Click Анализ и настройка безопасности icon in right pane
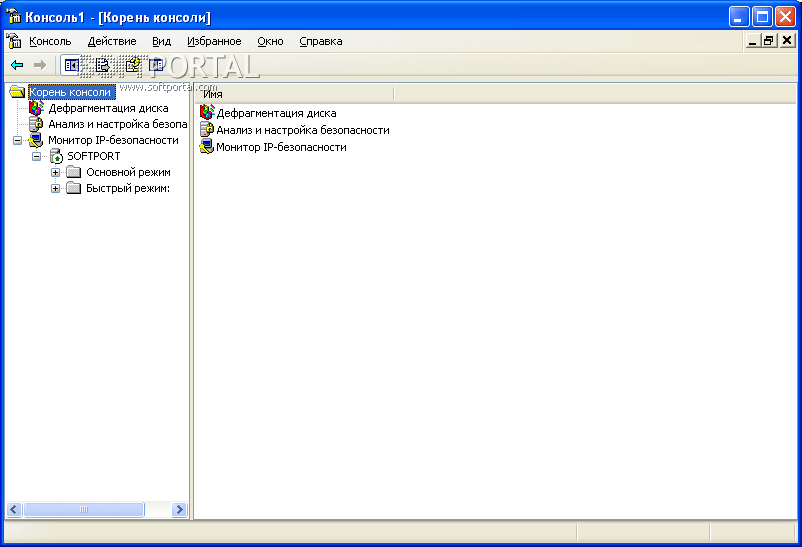This screenshot has height=547, width=802. point(207,129)
